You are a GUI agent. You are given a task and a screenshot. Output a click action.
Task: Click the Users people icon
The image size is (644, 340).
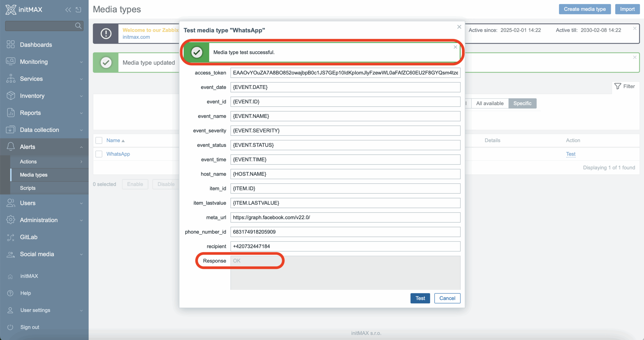pos(11,203)
